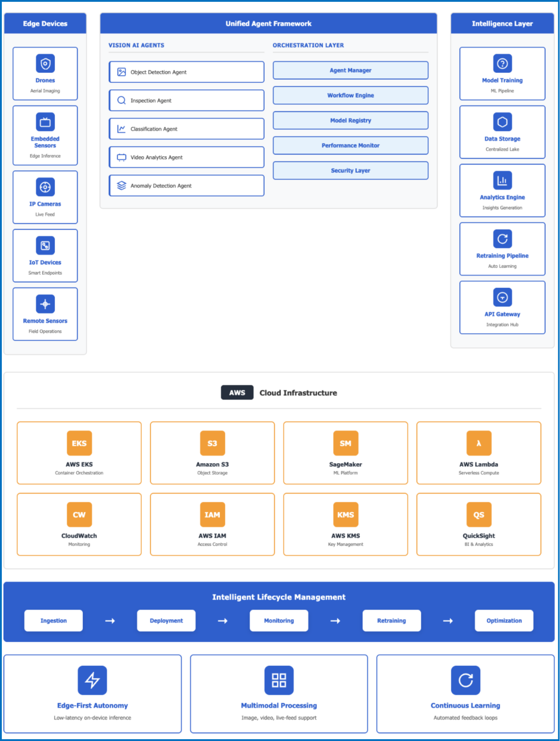This screenshot has width=560, height=741.
Task: Select the IP Cameras target icon
Action: [x=45, y=187]
